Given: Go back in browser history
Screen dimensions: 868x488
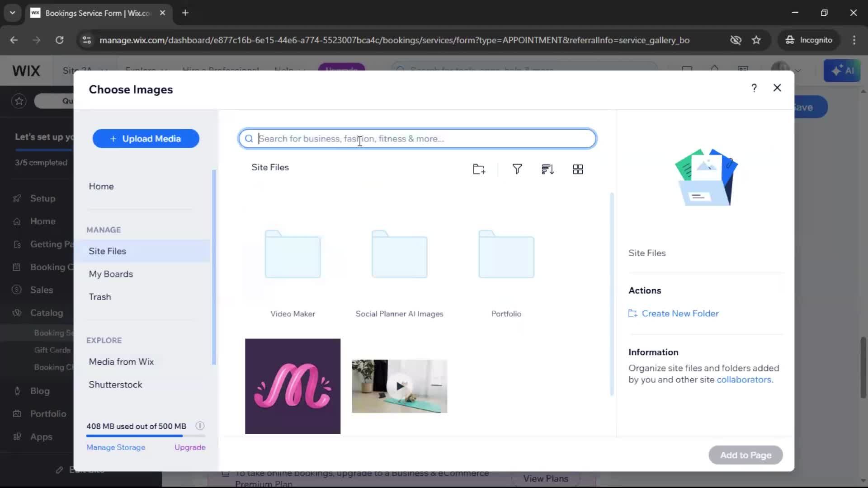Looking at the screenshot, I should (x=14, y=40).
